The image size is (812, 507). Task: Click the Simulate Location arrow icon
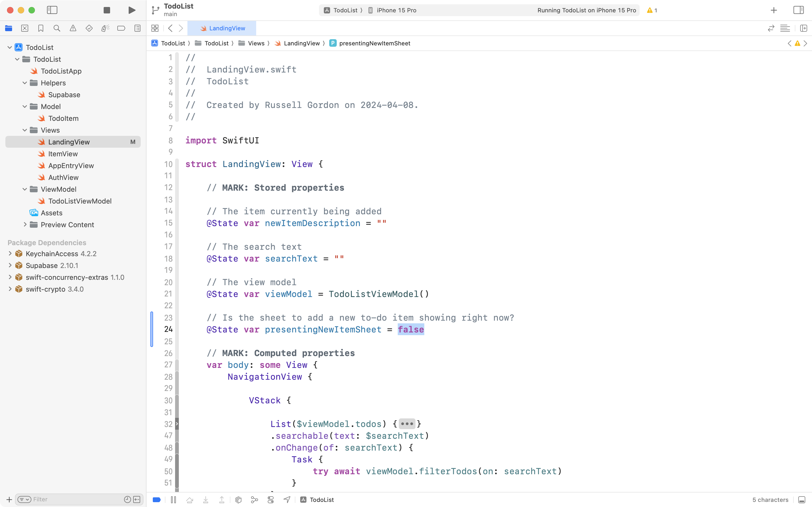point(287,499)
